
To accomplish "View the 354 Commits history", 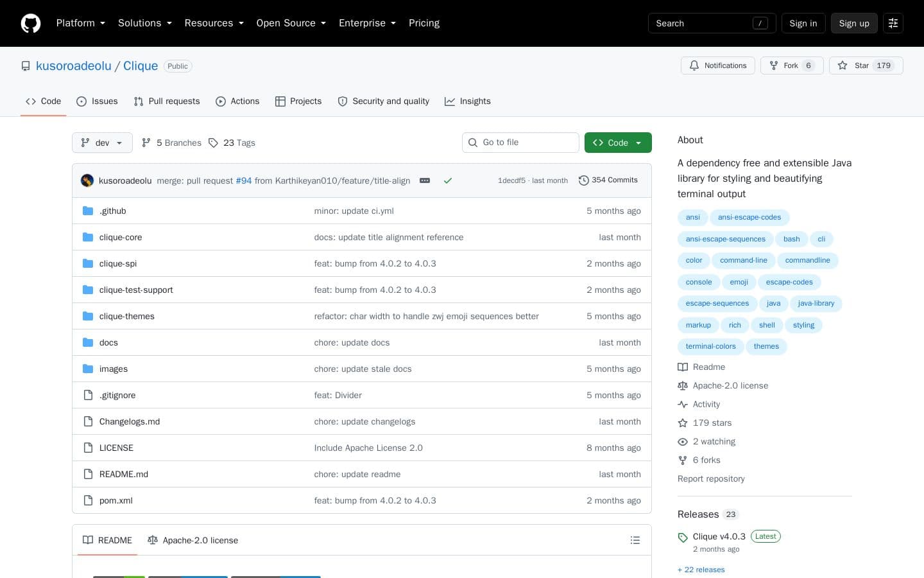I will coord(608,180).
